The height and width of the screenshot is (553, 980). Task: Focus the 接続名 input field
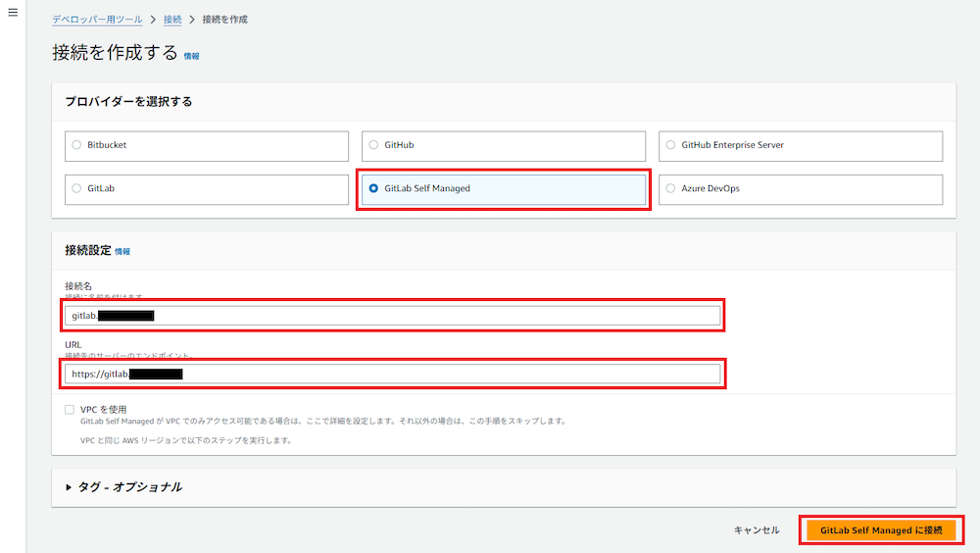pos(393,316)
